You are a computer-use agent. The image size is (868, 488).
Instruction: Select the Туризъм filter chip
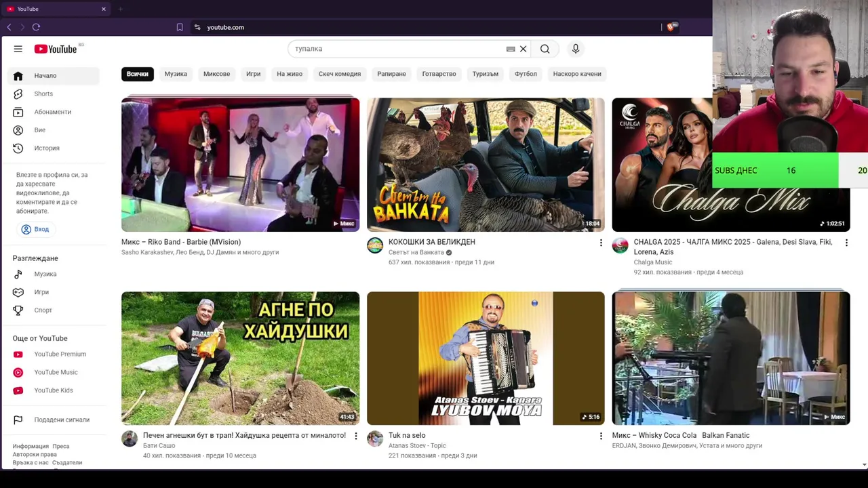pyautogui.click(x=486, y=74)
